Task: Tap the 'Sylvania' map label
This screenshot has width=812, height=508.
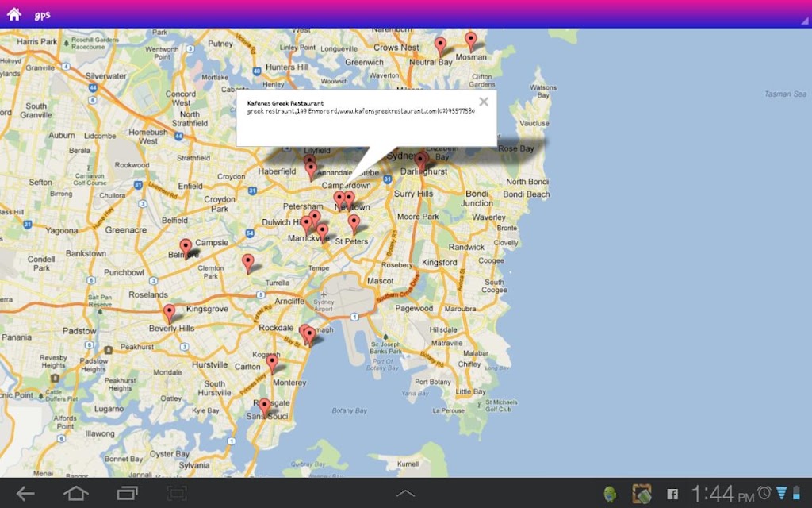Action: point(194,465)
